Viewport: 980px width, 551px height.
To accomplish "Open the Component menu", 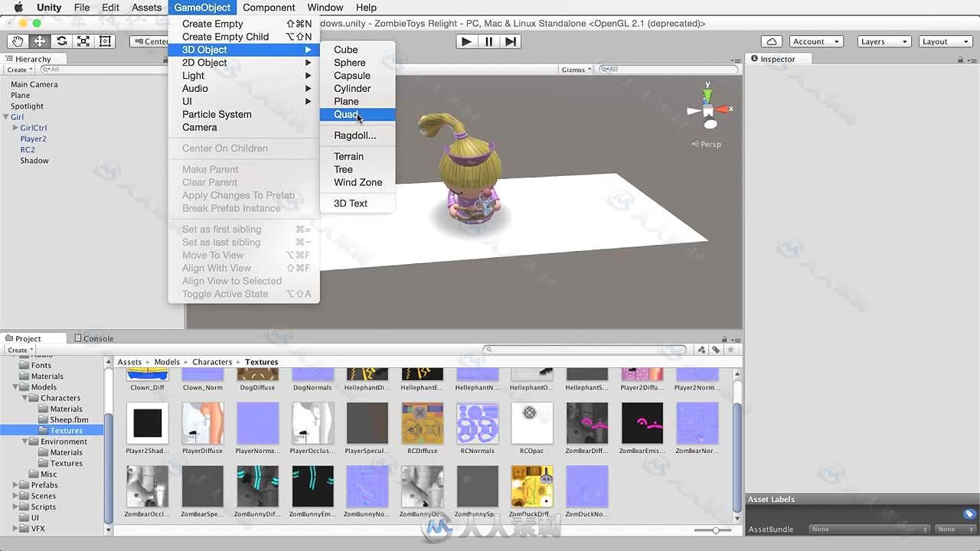I will coord(269,8).
